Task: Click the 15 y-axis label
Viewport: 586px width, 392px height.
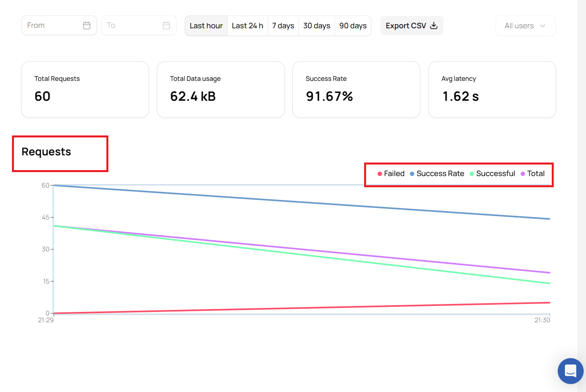Action: (x=46, y=281)
